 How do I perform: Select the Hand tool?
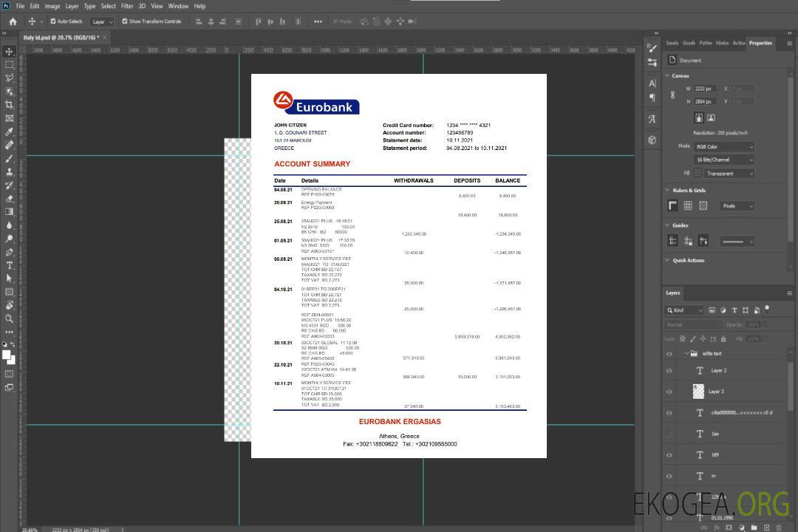click(x=9, y=305)
